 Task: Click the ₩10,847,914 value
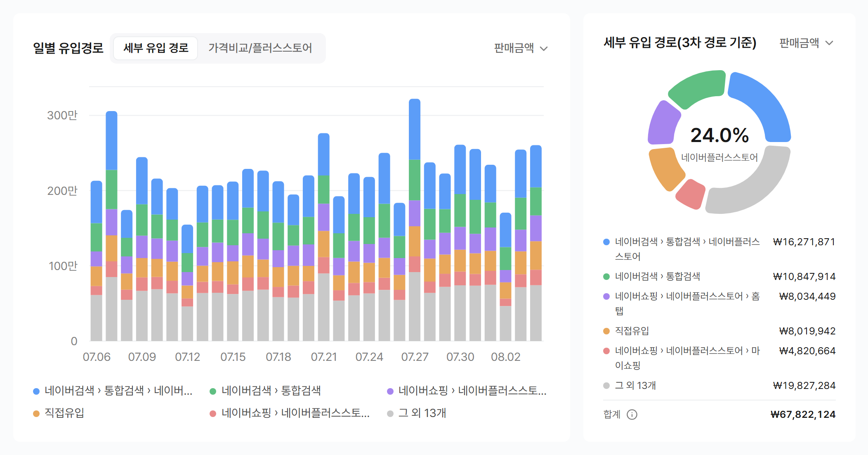804,277
